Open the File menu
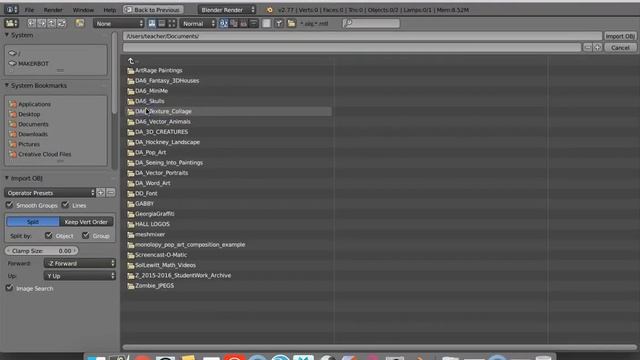 tap(29, 10)
